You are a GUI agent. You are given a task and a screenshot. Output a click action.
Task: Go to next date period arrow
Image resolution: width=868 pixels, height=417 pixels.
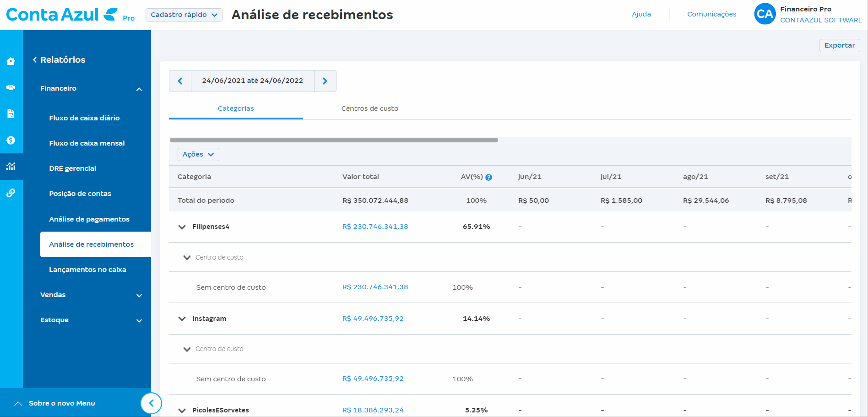point(325,81)
